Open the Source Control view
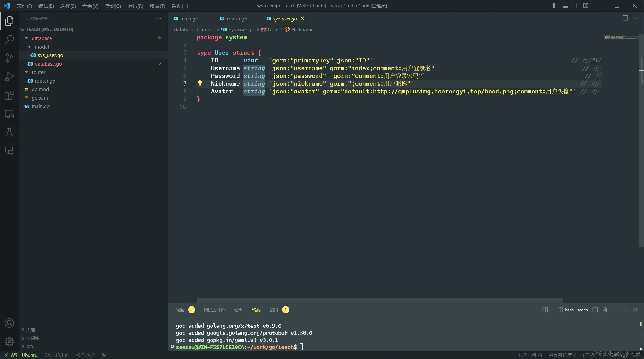 pyautogui.click(x=9, y=58)
